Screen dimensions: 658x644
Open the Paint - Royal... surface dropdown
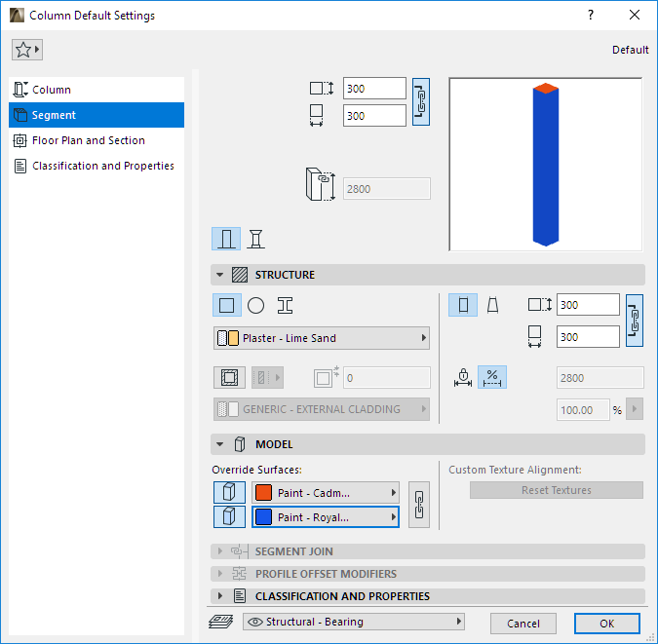click(326, 517)
